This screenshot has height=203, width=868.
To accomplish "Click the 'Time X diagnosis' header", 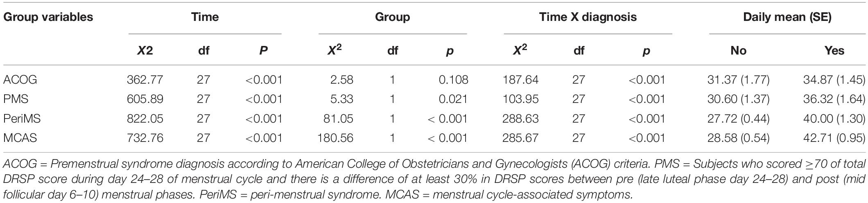I will (x=588, y=17).
